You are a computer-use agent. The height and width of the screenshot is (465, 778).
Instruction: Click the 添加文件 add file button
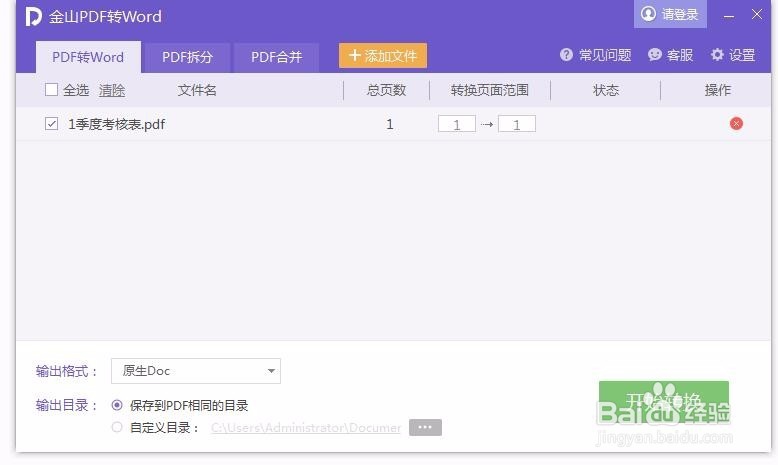click(x=383, y=56)
